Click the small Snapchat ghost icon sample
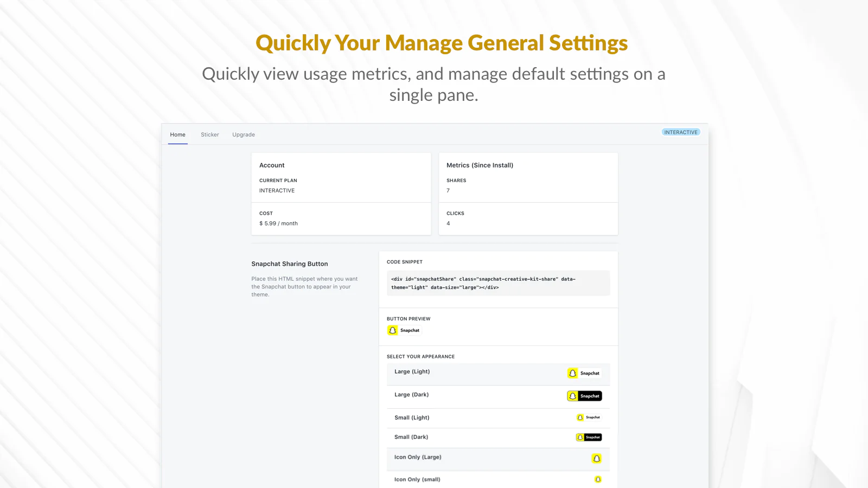 (x=598, y=479)
